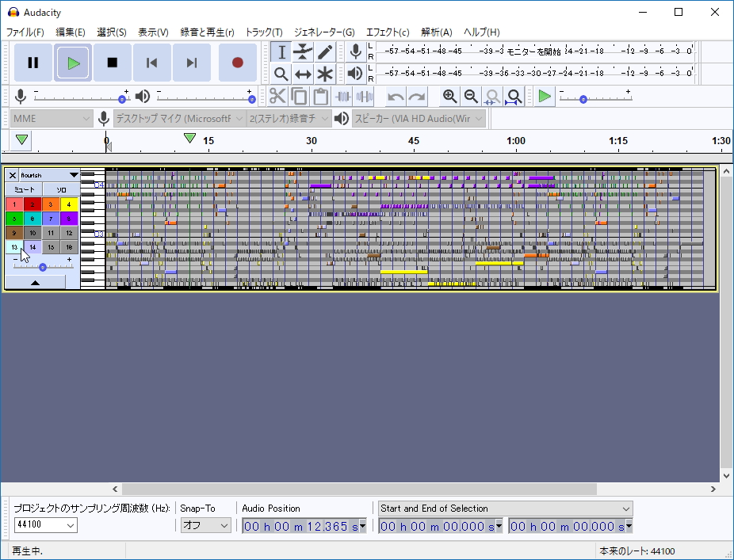The width and height of the screenshot is (734, 560).
Task: Toggle MIDI channel 2 button
Action: tap(32, 204)
